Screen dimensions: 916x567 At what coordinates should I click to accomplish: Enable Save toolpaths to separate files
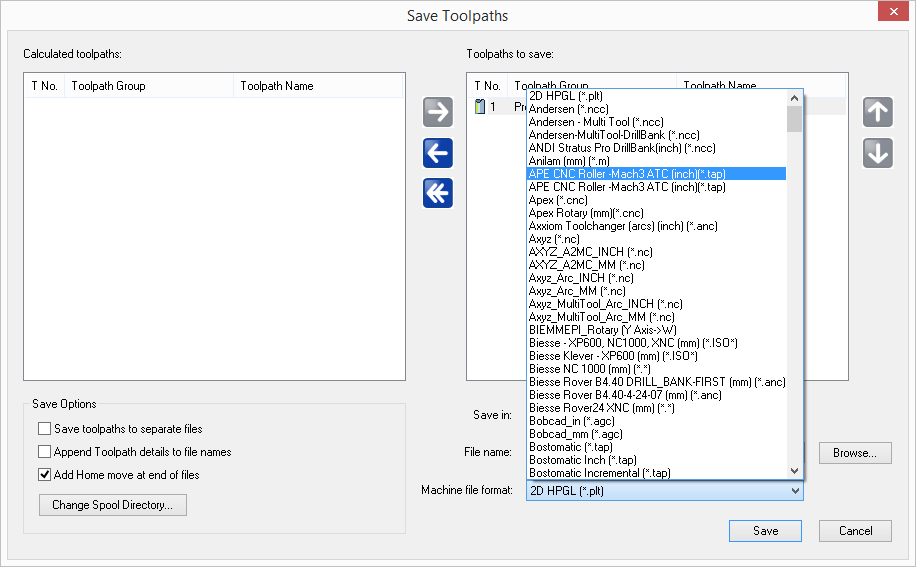(44, 429)
